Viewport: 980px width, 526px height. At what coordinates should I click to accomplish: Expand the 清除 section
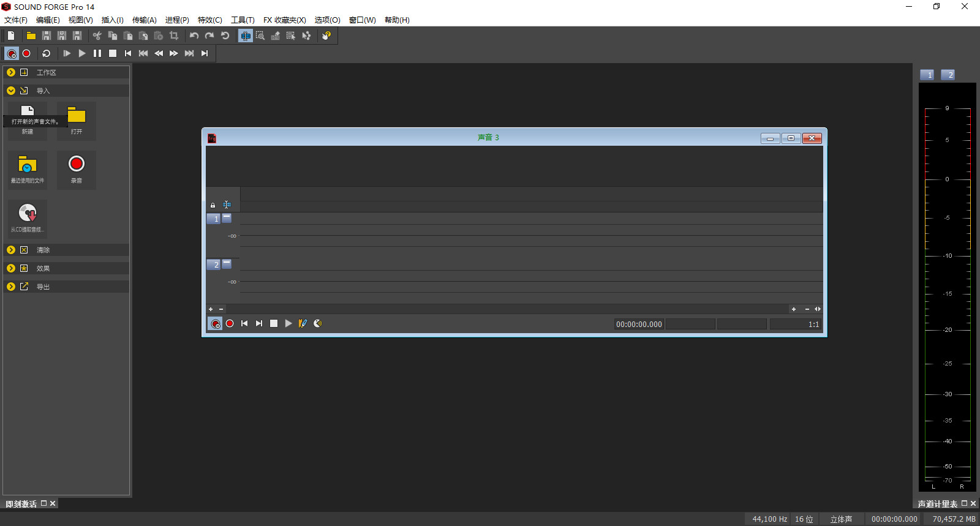coord(11,250)
